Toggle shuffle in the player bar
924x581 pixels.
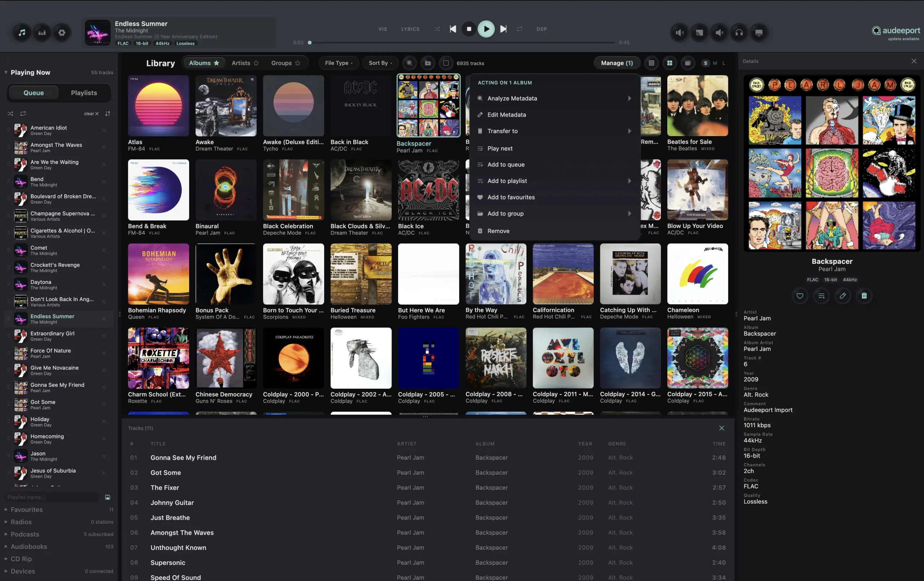437,29
